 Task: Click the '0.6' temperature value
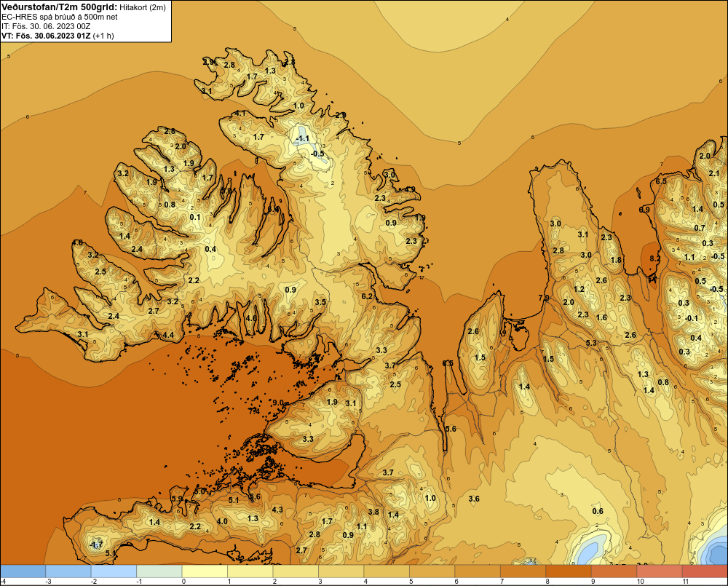pyautogui.click(x=598, y=511)
